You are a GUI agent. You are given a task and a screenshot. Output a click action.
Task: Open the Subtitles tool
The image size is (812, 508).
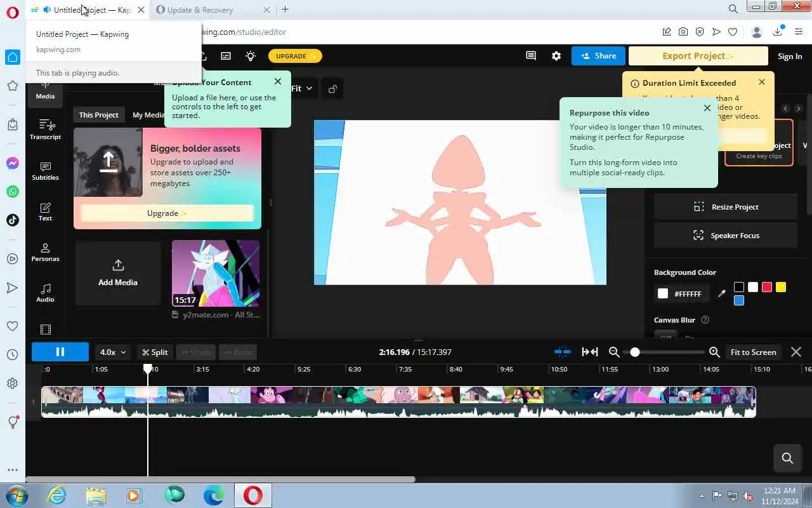point(45,170)
